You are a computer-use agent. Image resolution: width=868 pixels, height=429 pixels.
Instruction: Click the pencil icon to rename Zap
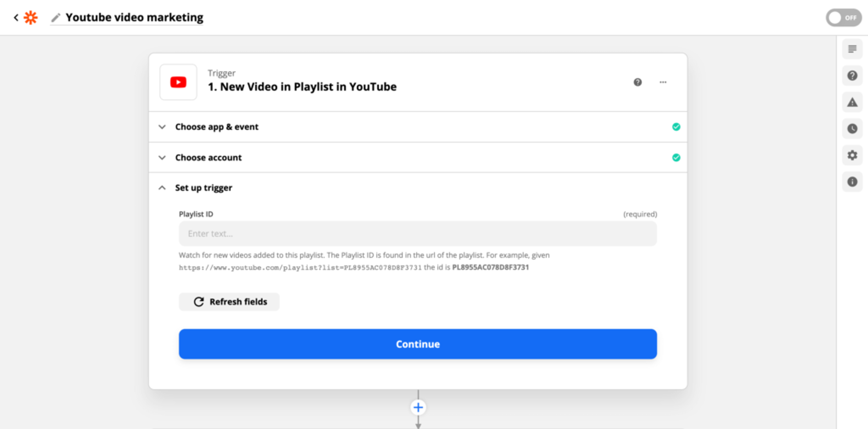[56, 18]
